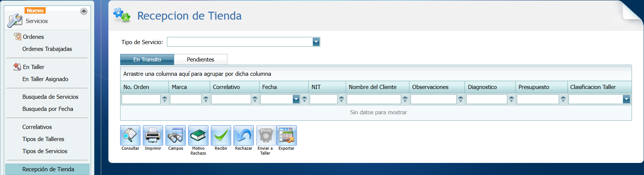Screen dimensions: 644x175
Task: Click the filter icon beside Nombre del Cliente field
Action: (x=405, y=99)
